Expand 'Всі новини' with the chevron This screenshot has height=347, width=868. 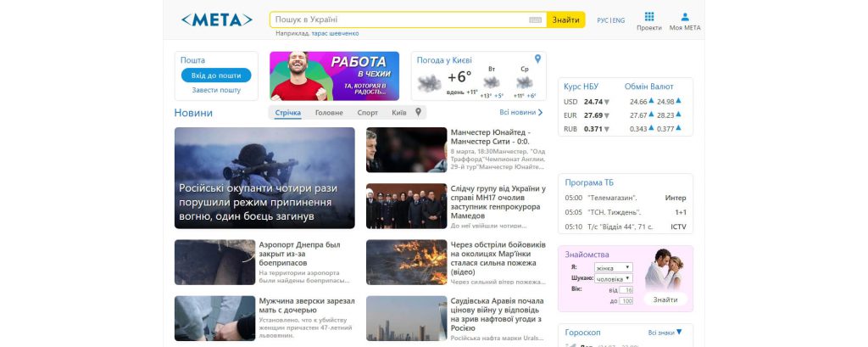tap(521, 112)
